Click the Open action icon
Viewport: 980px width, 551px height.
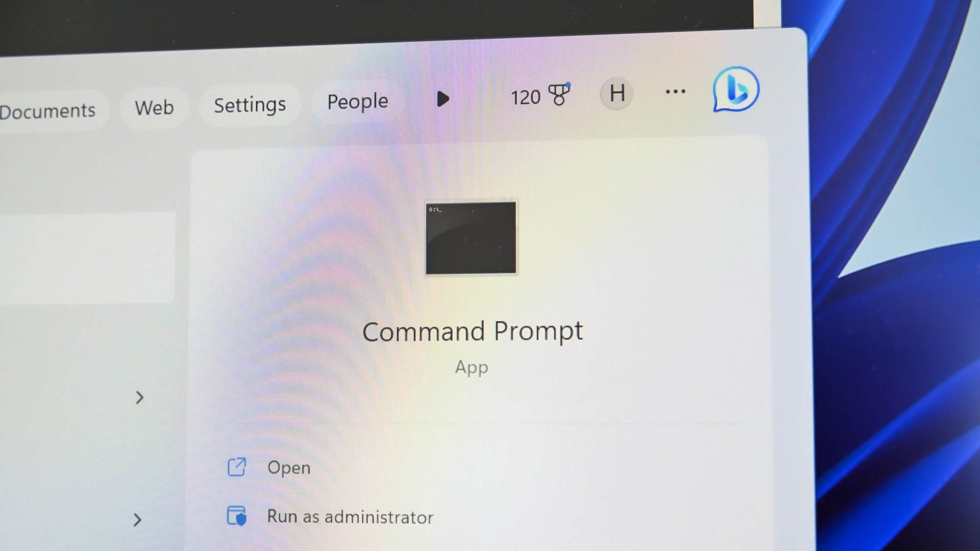(x=236, y=467)
